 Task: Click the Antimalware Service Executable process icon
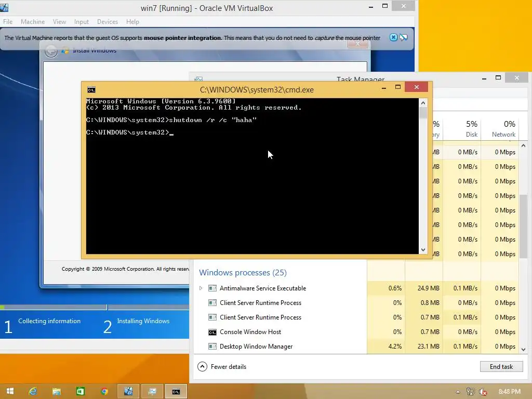pyautogui.click(x=212, y=288)
